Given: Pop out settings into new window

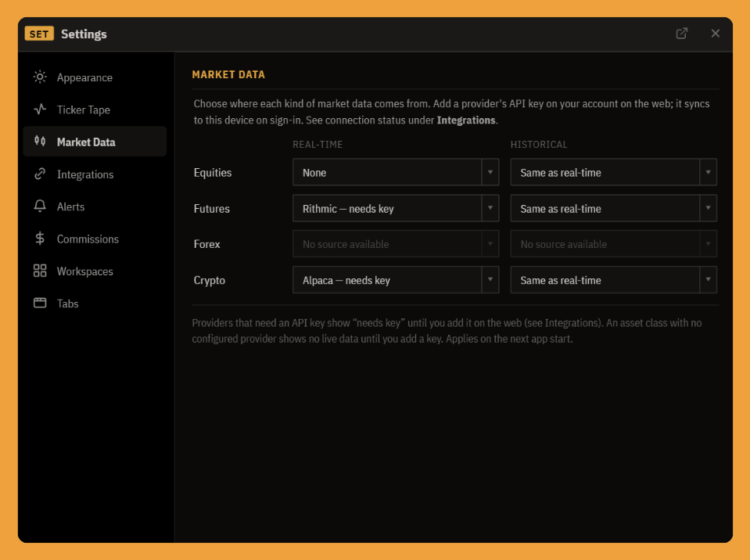Looking at the screenshot, I should point(682,34).
